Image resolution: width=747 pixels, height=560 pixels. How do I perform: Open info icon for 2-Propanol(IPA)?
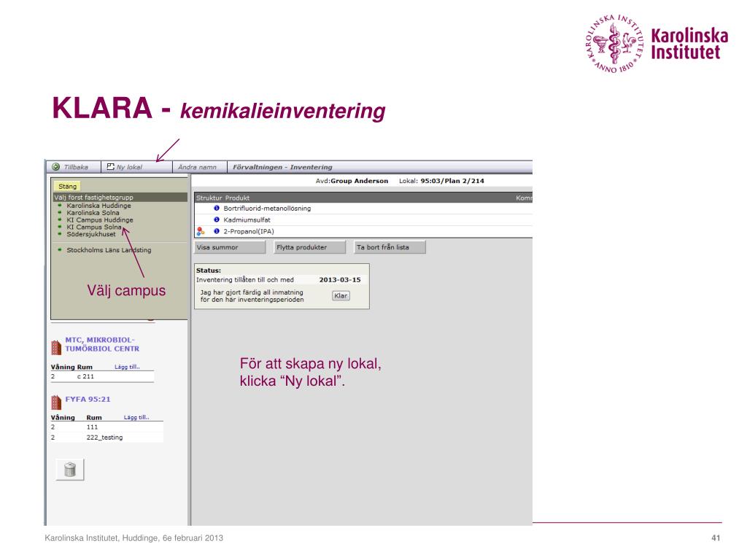coord(216,231)
